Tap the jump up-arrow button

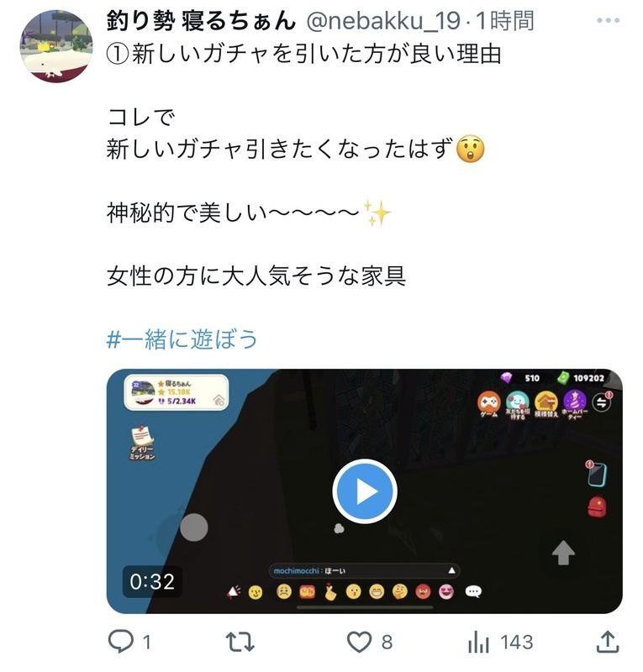[x=563, y=553]
